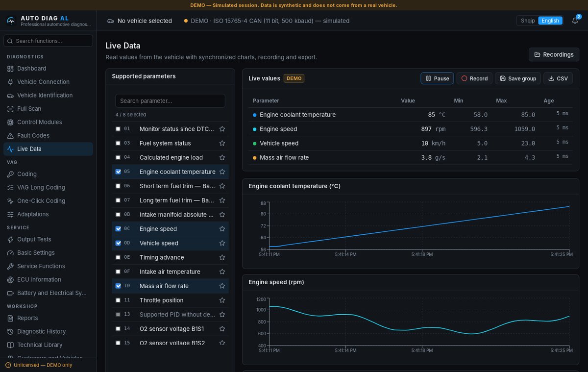Open One-Click Coding page
Image resolution: width=588 pixels, height=372 pixels.
point(48,201)
